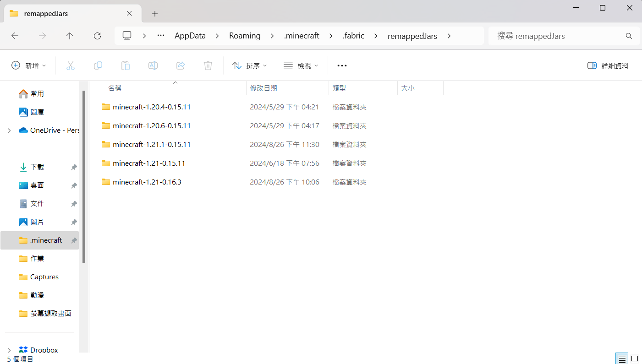The image size is (642, 364).
Task: Show hidden breadcrumb path via ellipsis
Action: click(x=160, y=36)
